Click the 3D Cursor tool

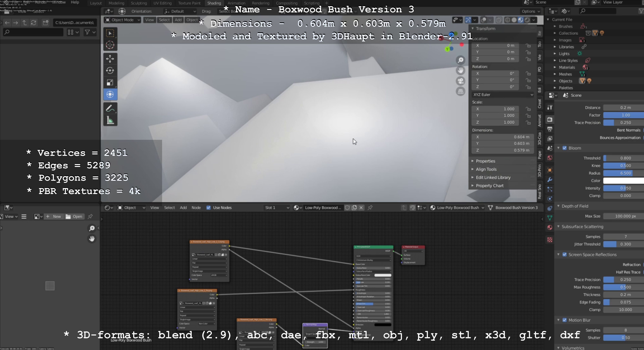click(110, 45)
